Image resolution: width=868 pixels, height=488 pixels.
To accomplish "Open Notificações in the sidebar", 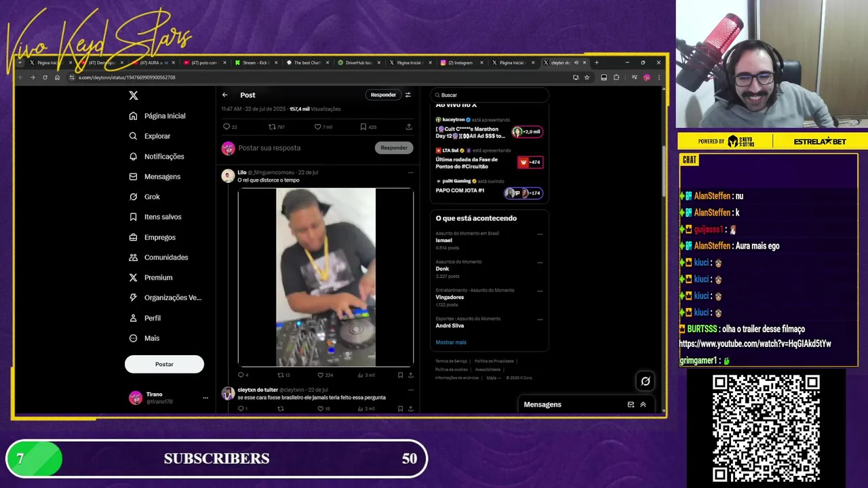I will [x=157, y=157].
